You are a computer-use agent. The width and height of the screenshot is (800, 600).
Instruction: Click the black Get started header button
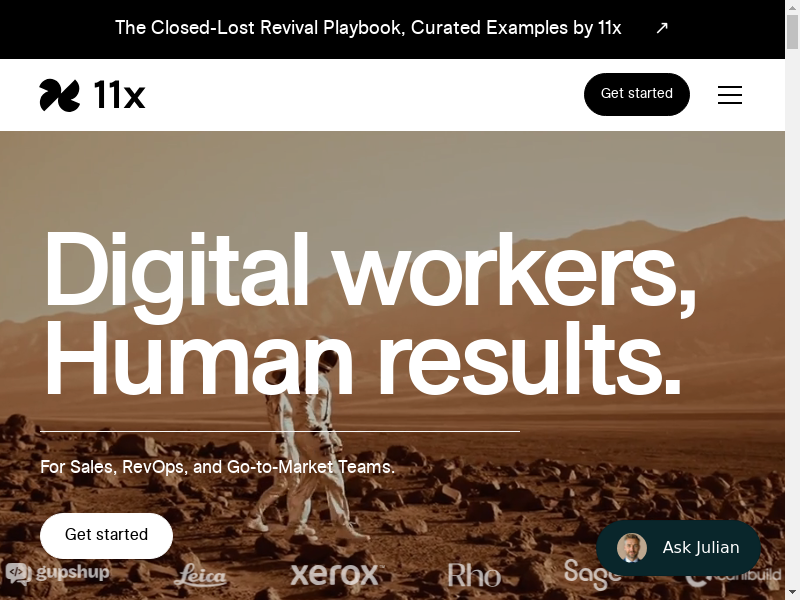click(636, 94)
